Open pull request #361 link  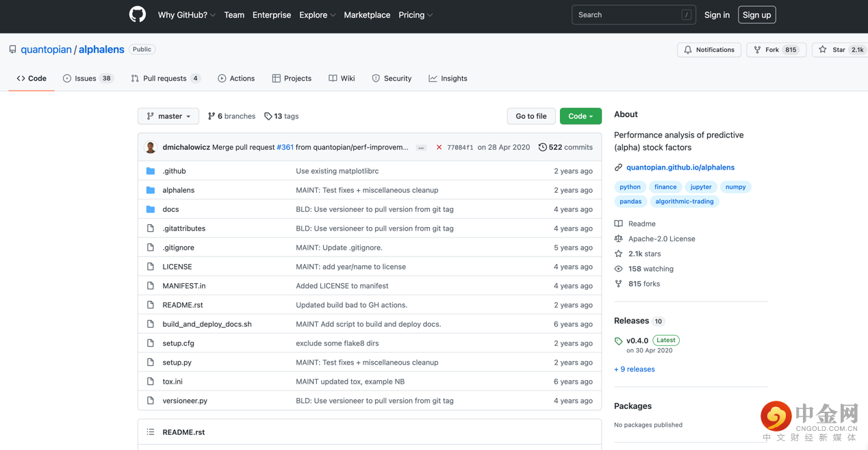[285, 147]
